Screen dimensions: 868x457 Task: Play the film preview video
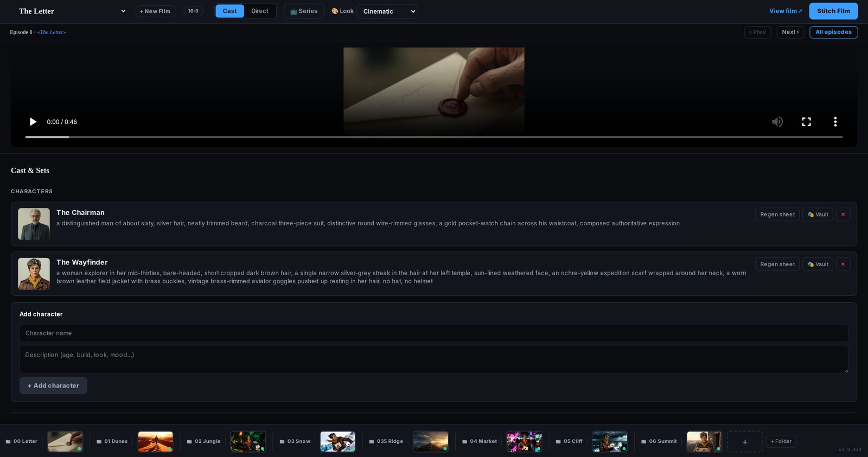pos(33,122)
